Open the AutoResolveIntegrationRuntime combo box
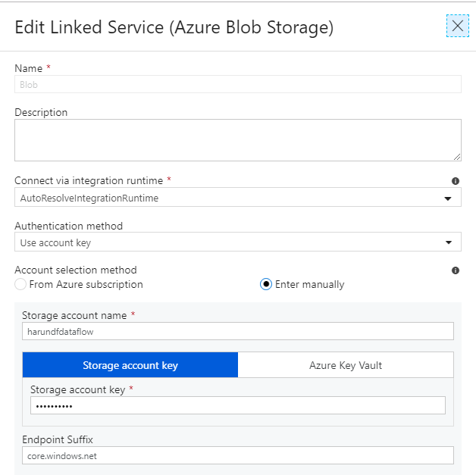The width and height of the screenshot is (476, 475). (x=238, y=197)
